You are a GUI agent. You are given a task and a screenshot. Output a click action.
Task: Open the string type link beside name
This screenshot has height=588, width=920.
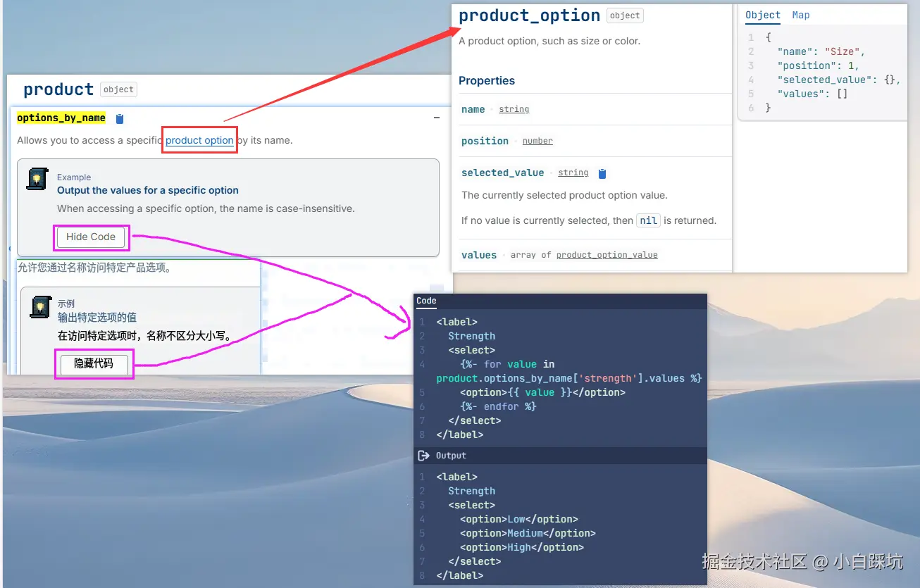pyautogui.click(x=514, y=109)
